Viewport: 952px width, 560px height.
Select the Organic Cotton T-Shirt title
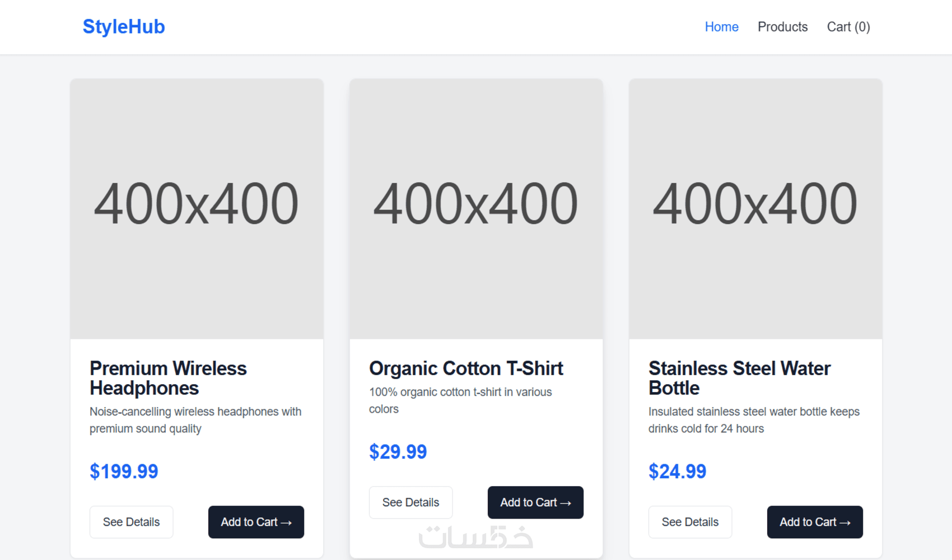pos(466,368)
